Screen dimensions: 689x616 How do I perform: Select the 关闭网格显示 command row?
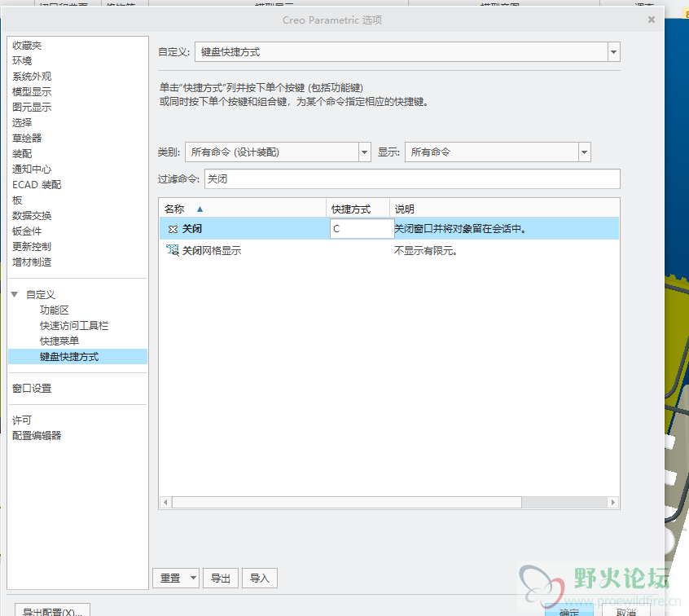pyautogui.click(x=389, y=251)
